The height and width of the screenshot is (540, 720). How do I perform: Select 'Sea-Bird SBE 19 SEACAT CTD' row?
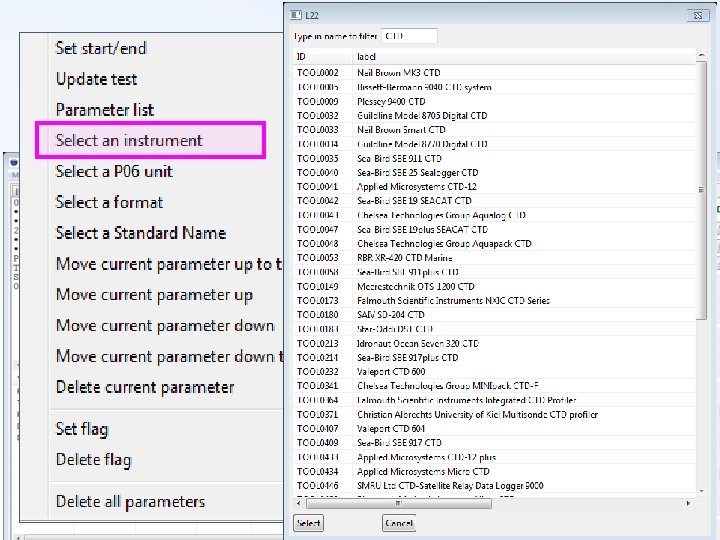click(494, 201)
